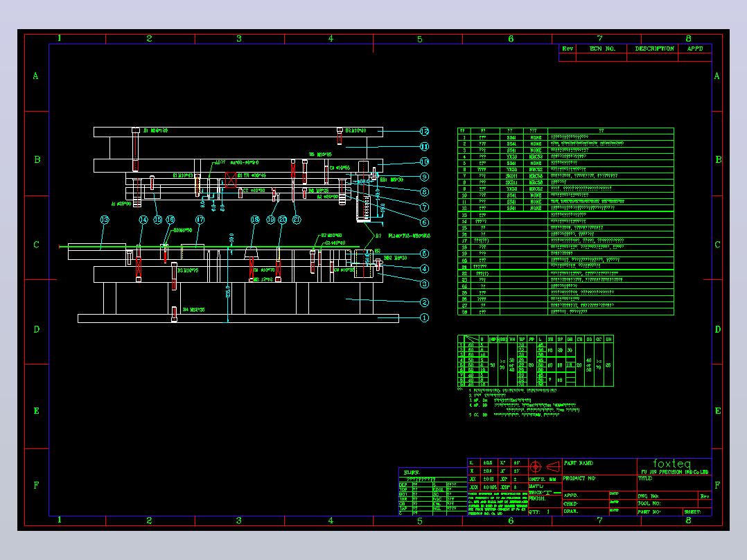Click the DESCRIPTION revision table header
The image size is (747, 560).
(654, 49)
